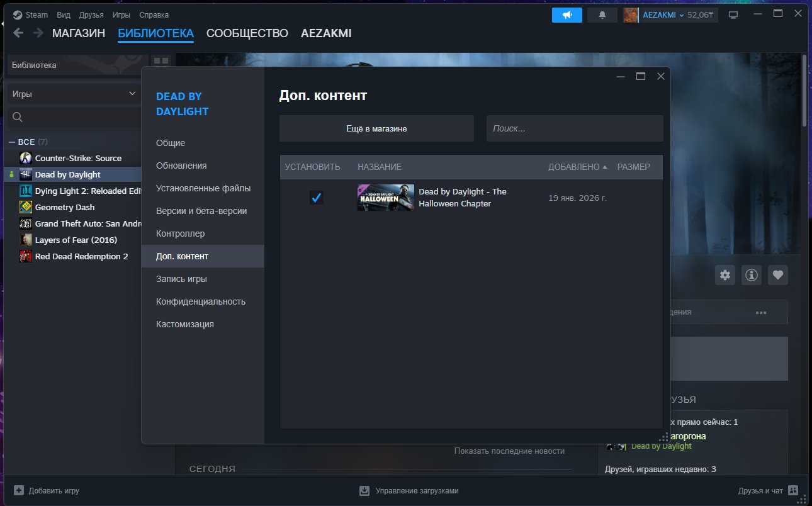Click the Halloween Chapter DLC thumbnail

coord(386,198)
